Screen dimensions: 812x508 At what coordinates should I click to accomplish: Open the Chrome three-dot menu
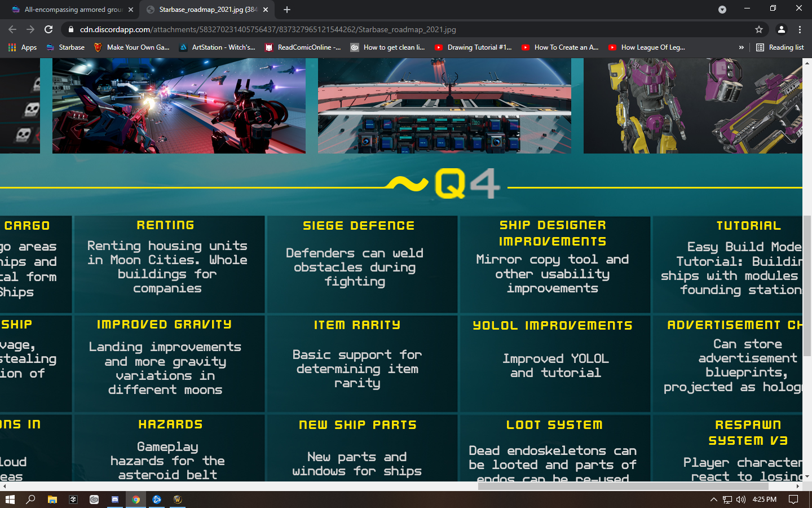click(x=800, y=29)
